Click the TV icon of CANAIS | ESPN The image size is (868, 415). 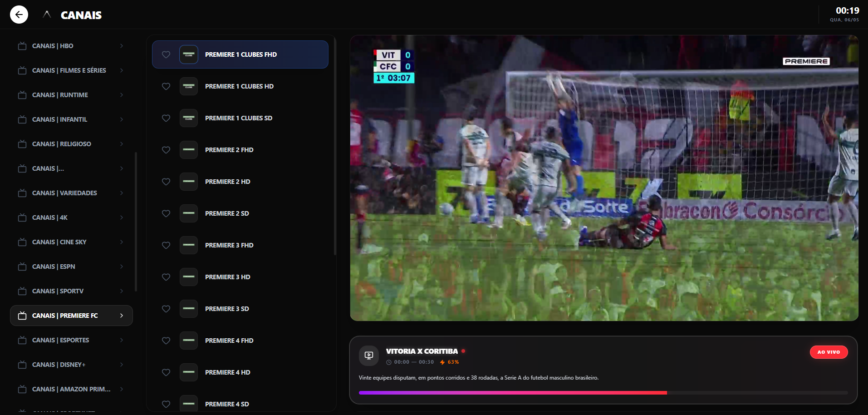tap(22, 267)
